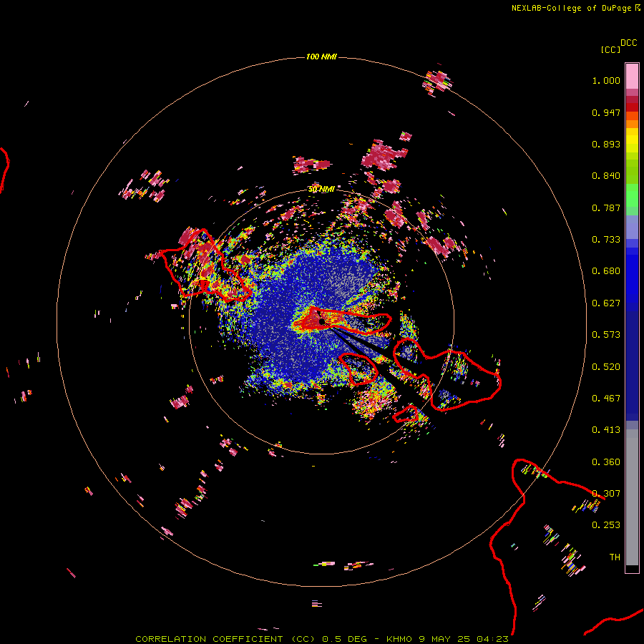Viewport: 644px width, 644px height.
Task: Click the 0.787 scale value
Action: tap(606, 208)
